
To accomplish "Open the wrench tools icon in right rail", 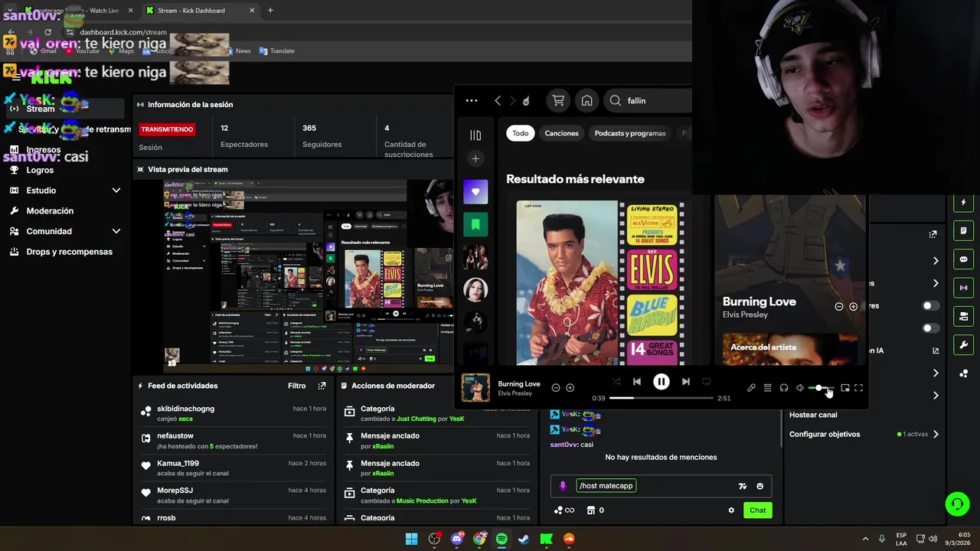I will [x=963, y=344].
